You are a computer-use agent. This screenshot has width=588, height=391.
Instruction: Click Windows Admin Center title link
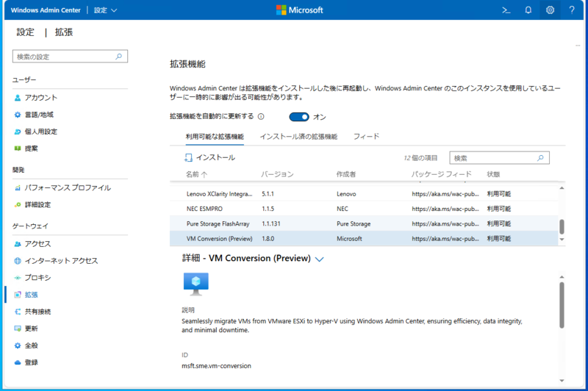point(46,10)
